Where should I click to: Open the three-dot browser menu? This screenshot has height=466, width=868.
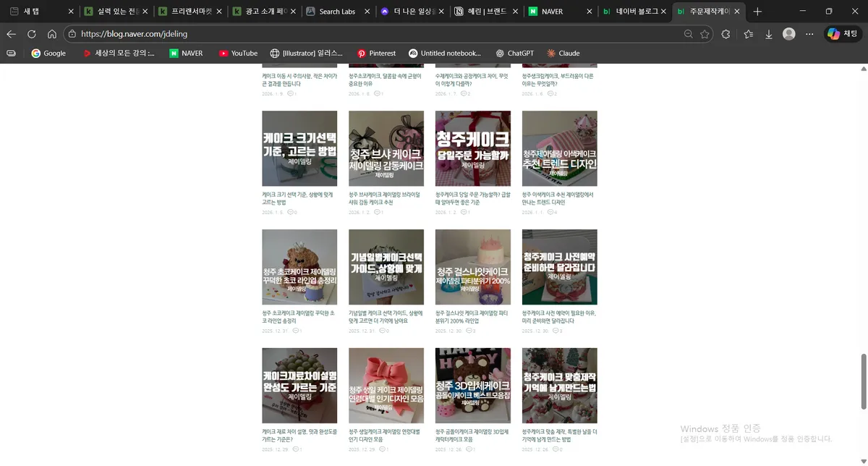pos(809,33)
